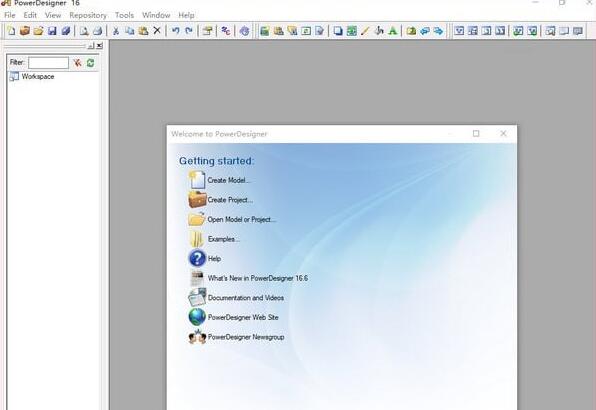Screen dimensions: 596x410
Task: Open Documentation and Videos
Action: (x=246, y=298)
